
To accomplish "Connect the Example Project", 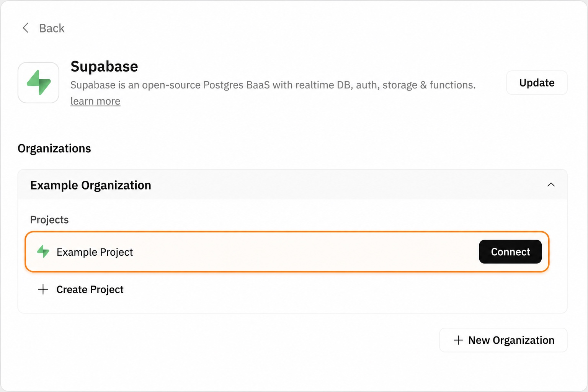I will pos(510,252).
